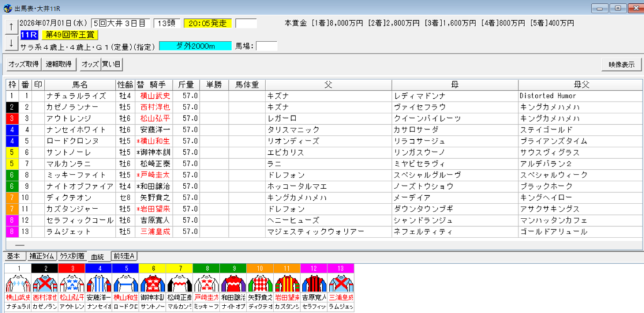Select horse ロードクロンヌ
Viewport: 644px width, 313px height.
(x=74, y=141)
